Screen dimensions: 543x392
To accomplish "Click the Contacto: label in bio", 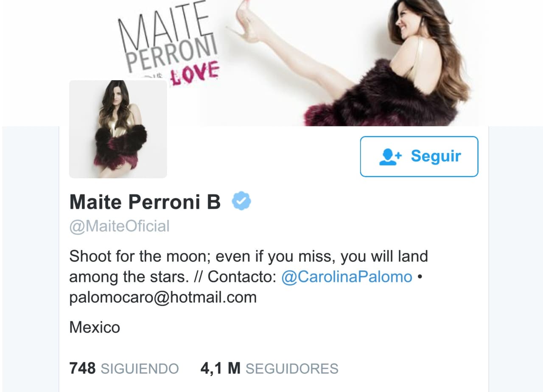I will tap(242, 277).
